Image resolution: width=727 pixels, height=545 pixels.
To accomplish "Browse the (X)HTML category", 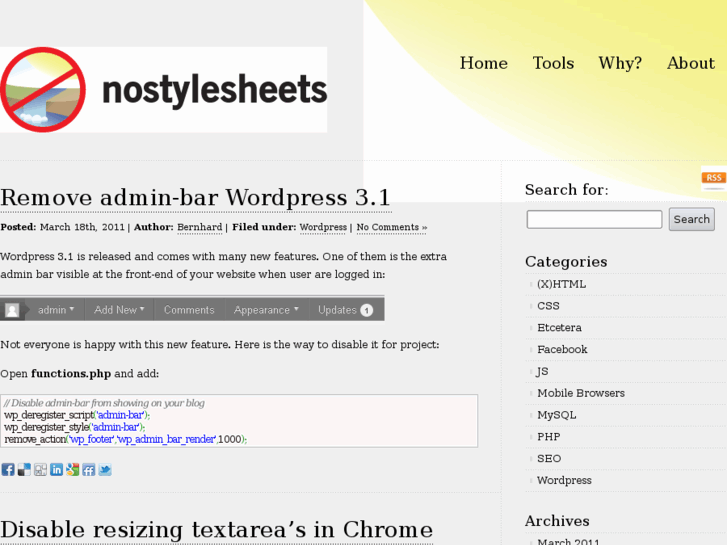I will [x=561, y=284].
